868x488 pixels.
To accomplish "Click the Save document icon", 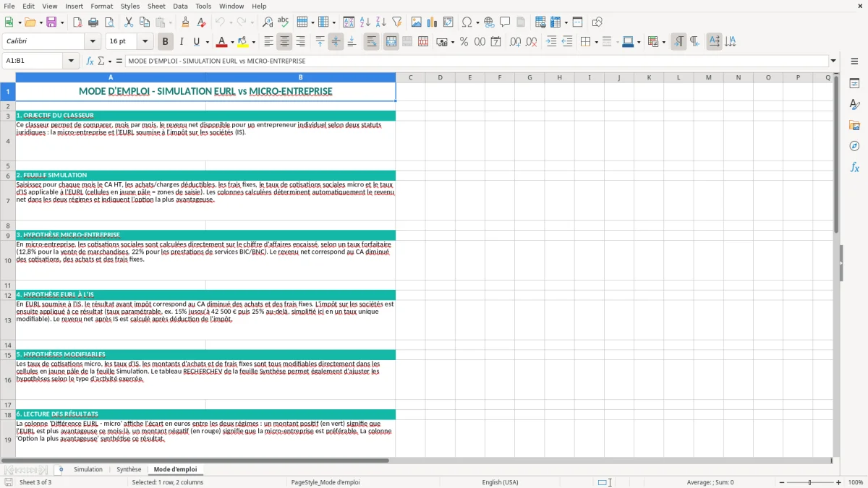I will tap(51, 22).
